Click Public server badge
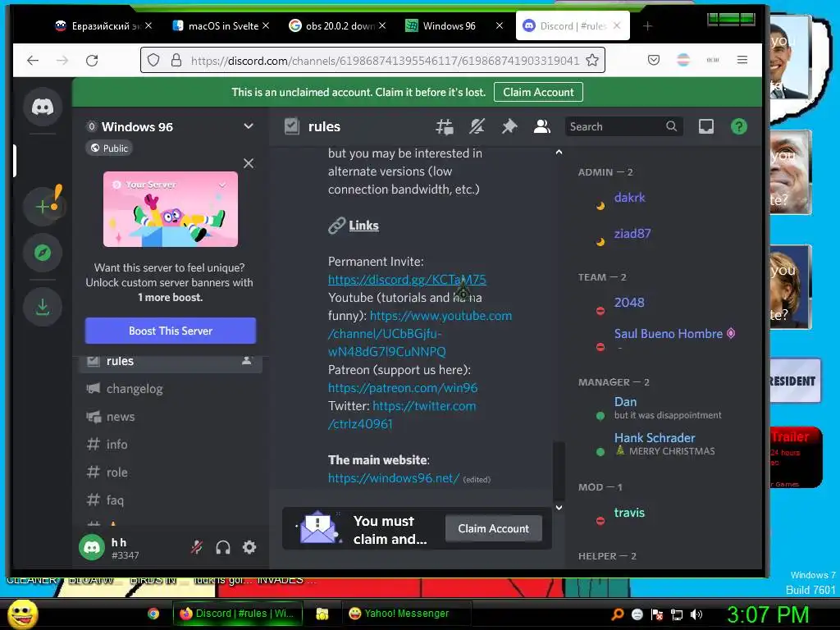The image size is (840, 630). pyautogui.click(x=109, y=148)
